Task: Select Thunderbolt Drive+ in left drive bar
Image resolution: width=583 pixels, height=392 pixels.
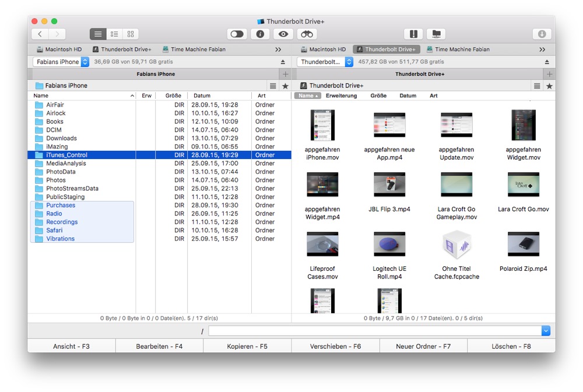Action: tap(122, 50)
